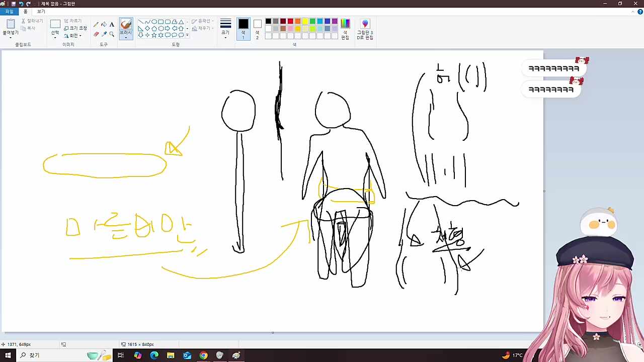The height and width of the screenshot is (362, 644).
Task: Choose the Five-point star shape
Action: [x=154, y=35]
